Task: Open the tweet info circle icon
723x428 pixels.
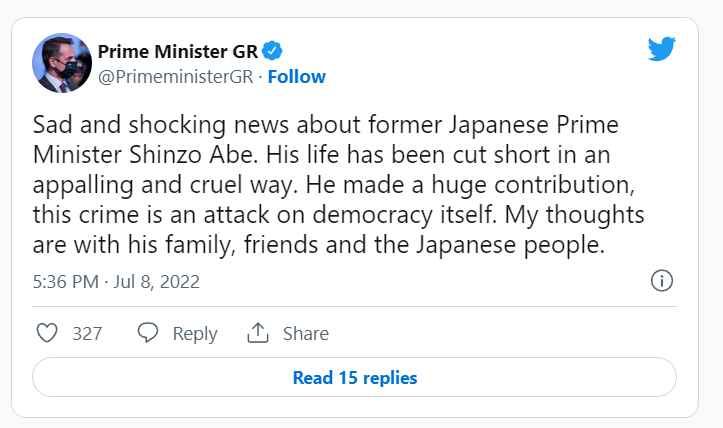Action: tap(661, 281)
